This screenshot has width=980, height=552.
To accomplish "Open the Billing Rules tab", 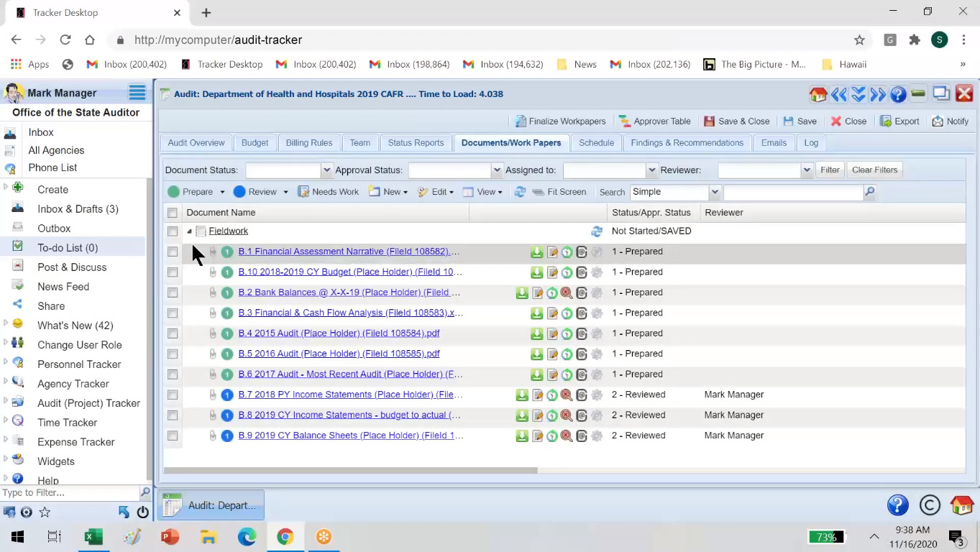I will (308, 143).
